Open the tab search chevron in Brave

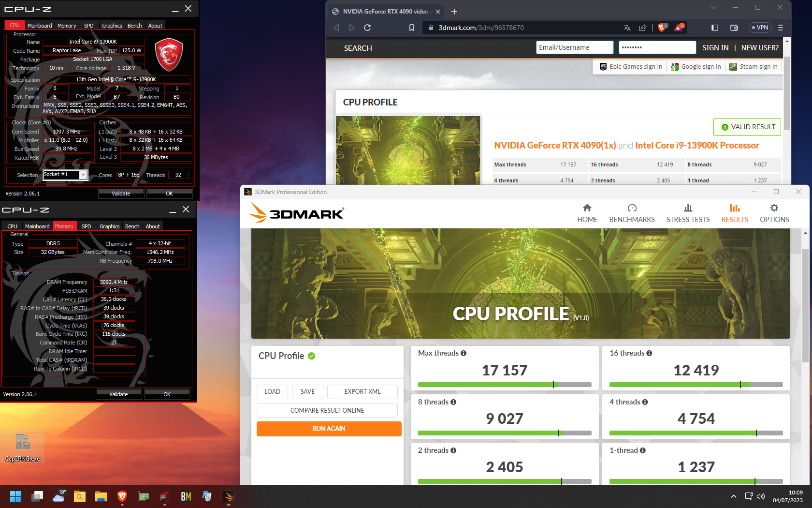click(x=713, y=7)
